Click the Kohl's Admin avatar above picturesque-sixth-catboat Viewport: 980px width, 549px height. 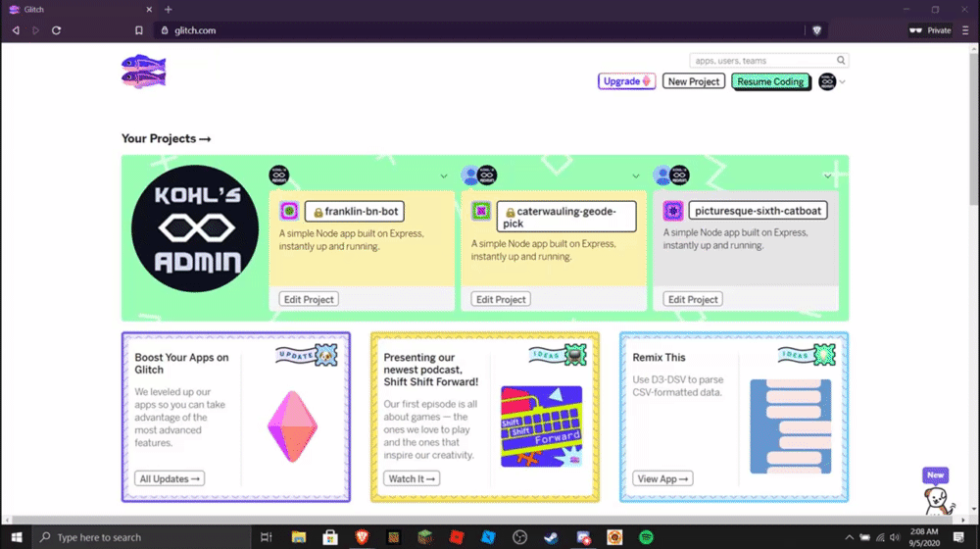(x=679, y=175)
